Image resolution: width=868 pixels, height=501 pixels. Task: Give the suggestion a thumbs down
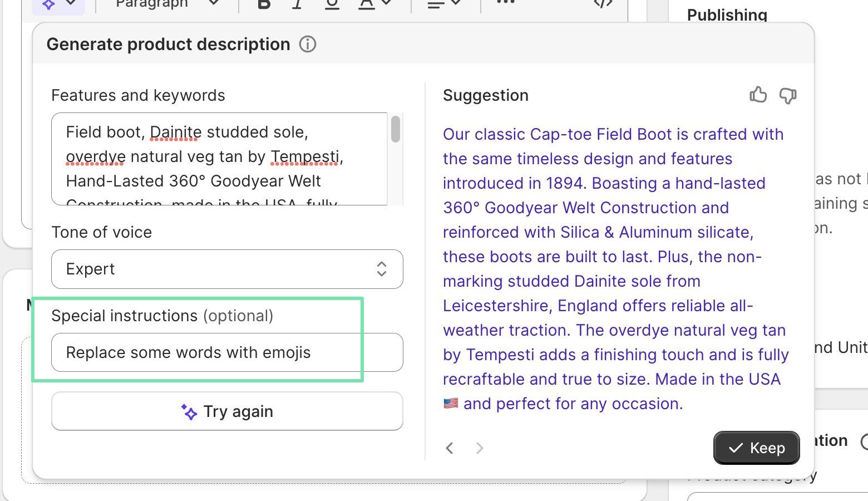coord(788,96)
